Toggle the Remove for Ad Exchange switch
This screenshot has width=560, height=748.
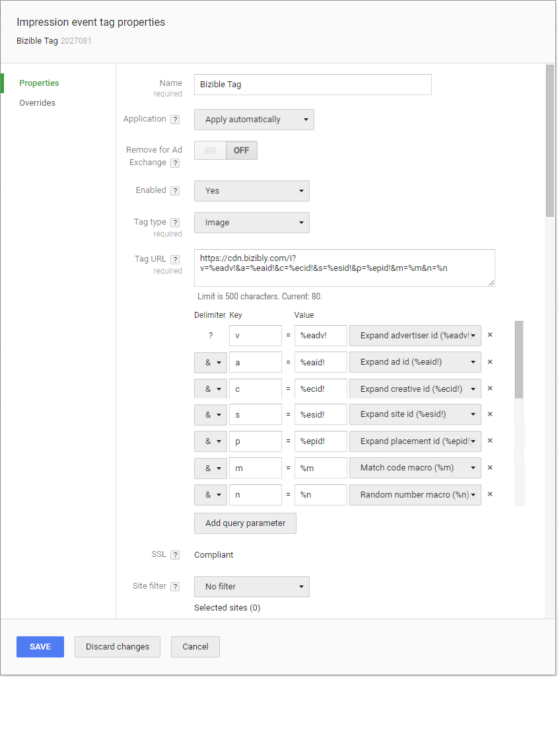click(225, 151)
